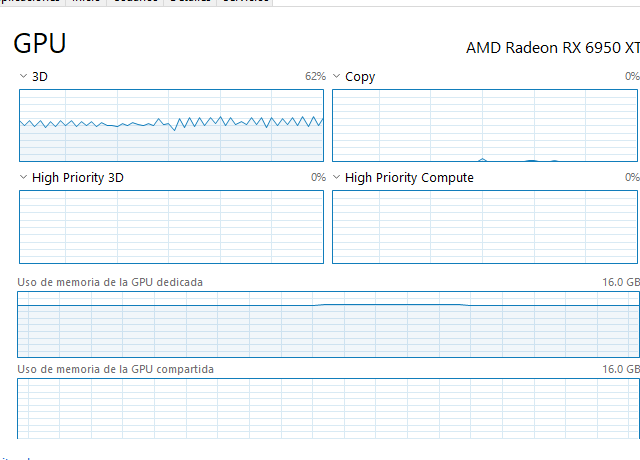Screen dimensions: 640x460
Task: Select the High Priority 3D graph area
Action: [x=171, y=227]
